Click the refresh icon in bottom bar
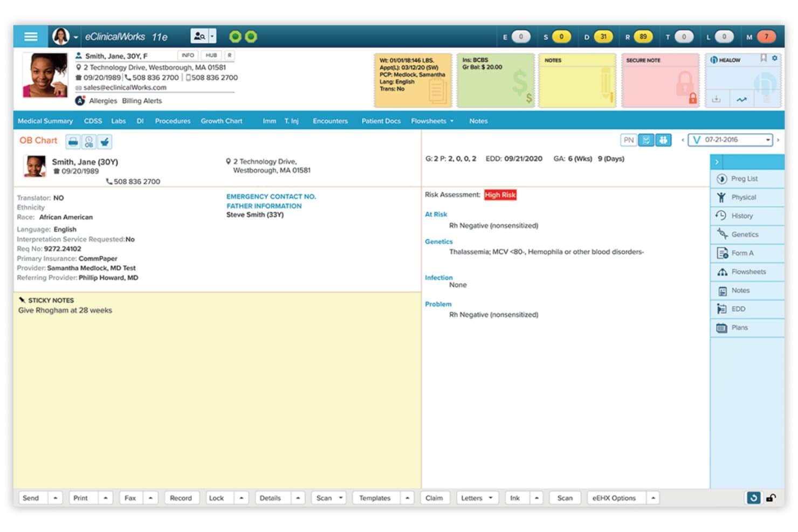798x532 pixels. [753, 498]
